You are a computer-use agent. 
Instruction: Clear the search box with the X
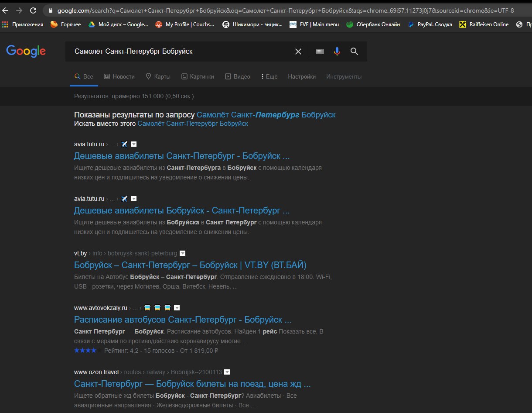click(298, 52)
